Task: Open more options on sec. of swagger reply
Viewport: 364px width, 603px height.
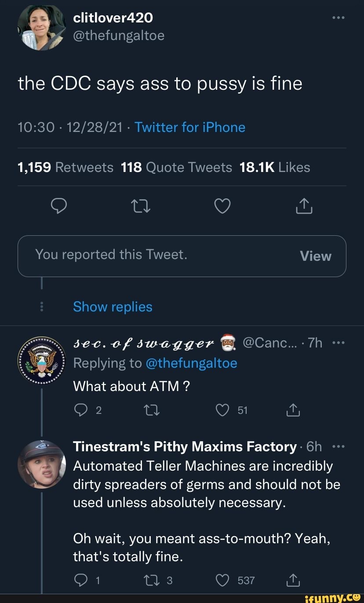Action: click(x=338, y=343)
